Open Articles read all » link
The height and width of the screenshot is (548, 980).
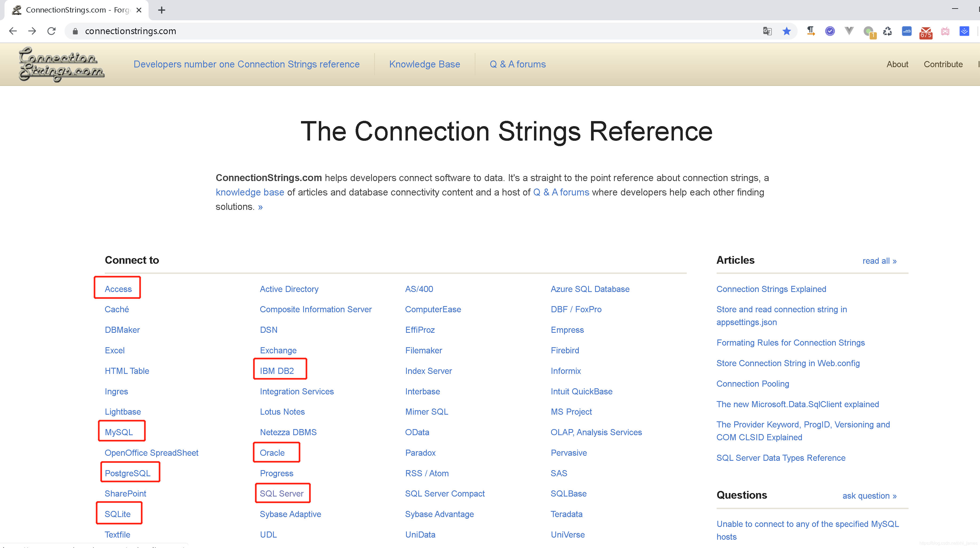pos(879,261)
